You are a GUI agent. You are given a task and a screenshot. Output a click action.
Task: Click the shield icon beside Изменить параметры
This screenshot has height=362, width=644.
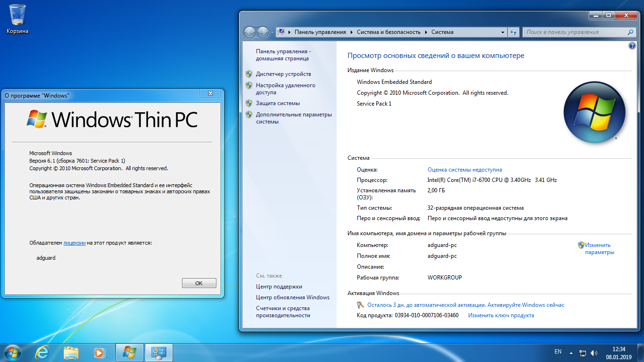pyautogui.click(x=581, y=245)
